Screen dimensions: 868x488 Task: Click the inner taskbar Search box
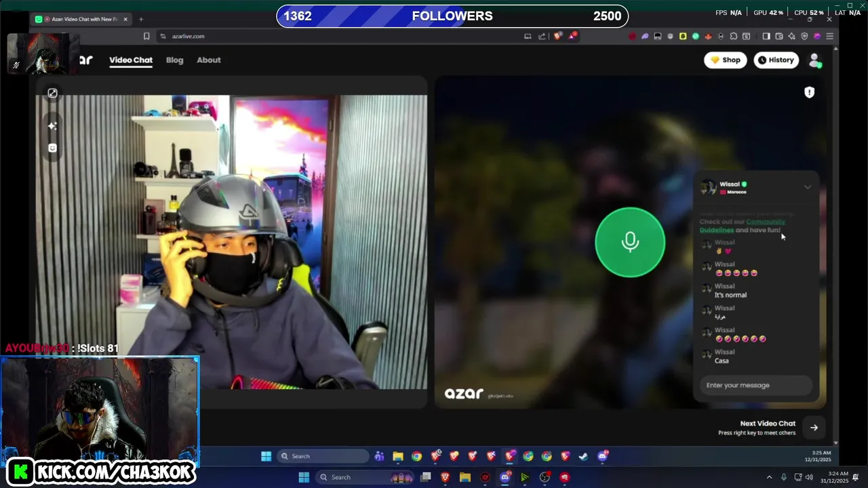coord(323,456)
